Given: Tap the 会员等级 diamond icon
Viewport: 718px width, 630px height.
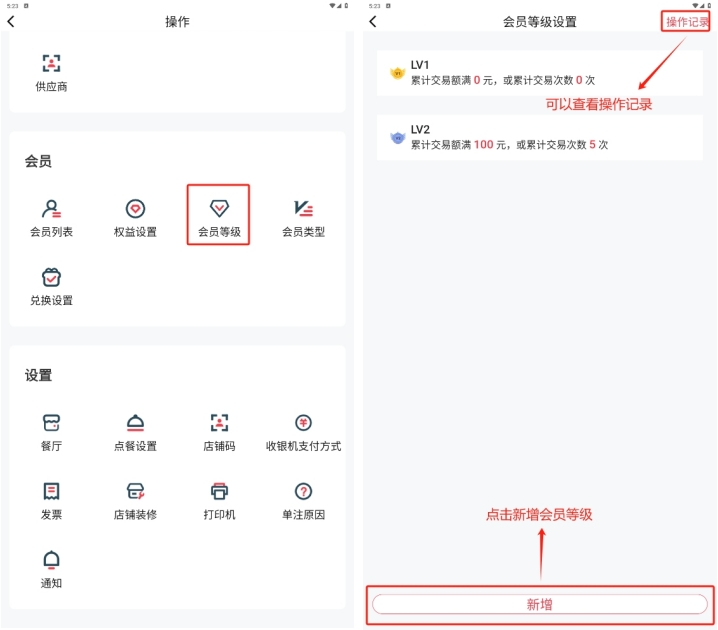Looking at the screenshot, I should pos(219,208).
